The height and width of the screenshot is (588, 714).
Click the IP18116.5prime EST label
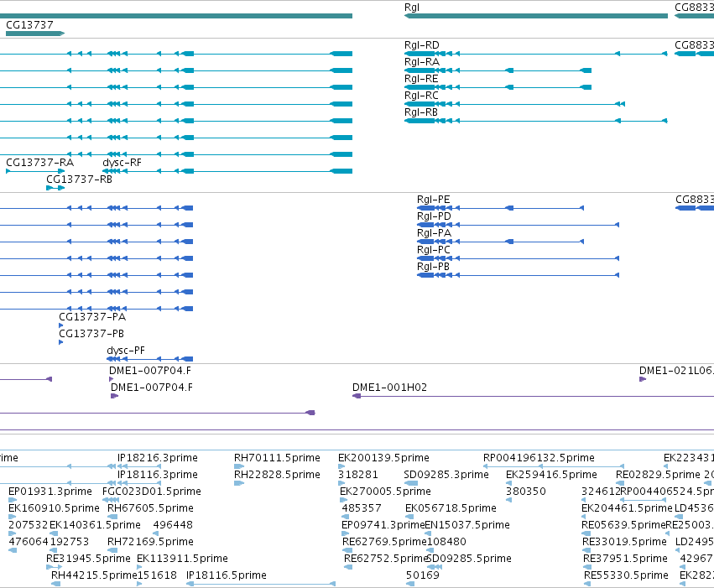tap(227, 575)
